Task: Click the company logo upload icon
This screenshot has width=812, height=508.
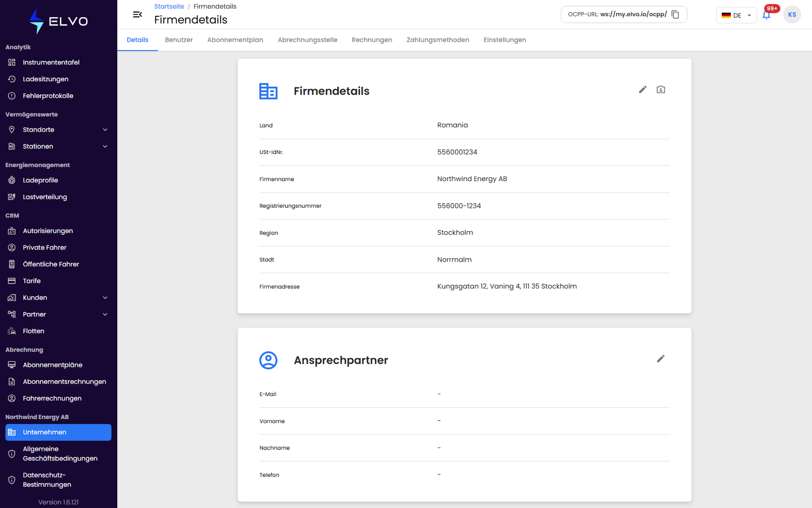Action: [661, 89]
